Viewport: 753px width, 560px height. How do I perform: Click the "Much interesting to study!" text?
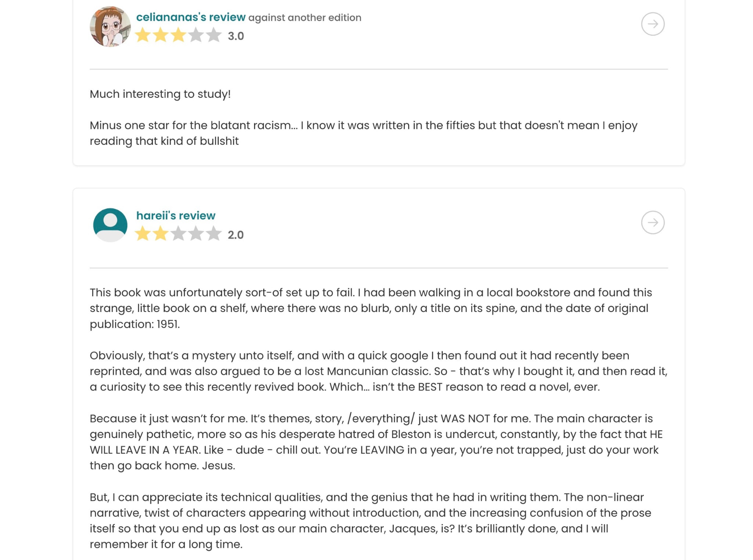(x=160, y=94)
